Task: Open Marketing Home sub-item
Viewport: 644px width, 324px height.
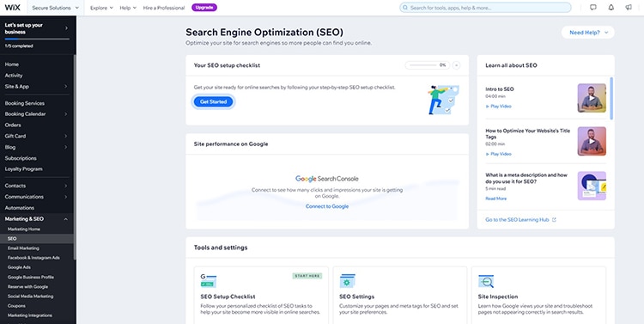Action: pos(24,229)
